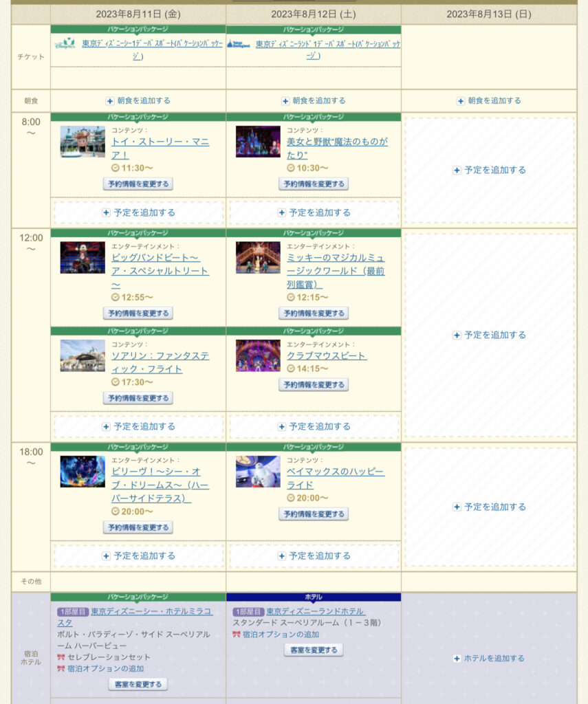Viewport: 588px width, 704px height.
Task: Click plus icon beside August 13 hotel add
Action: [457, 659]
